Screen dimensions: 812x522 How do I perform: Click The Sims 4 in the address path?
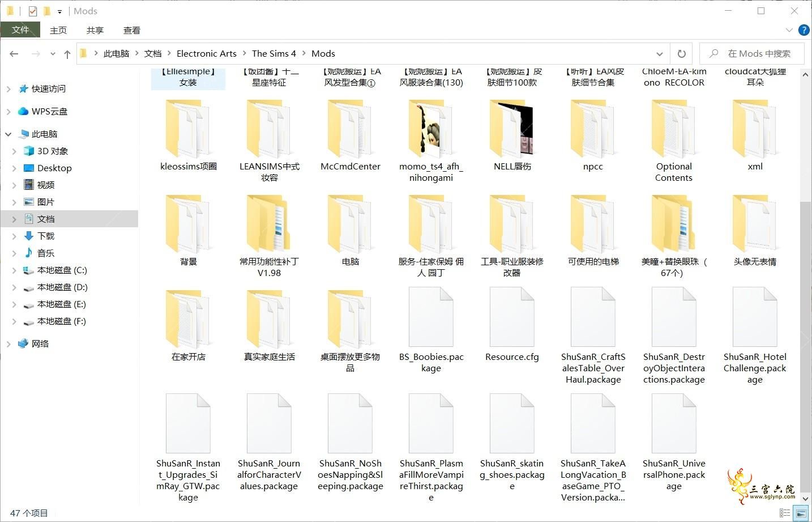pyautogui.click(x=274, y=53)
